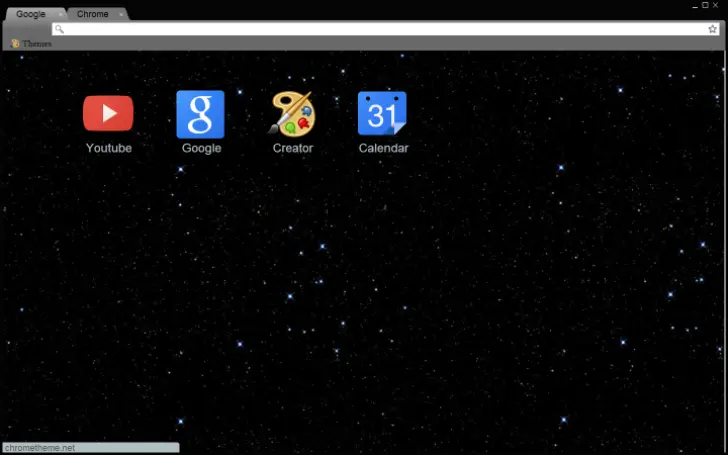Open the Youtube app icon
Viewport: 728px width, 455px height.
coord(108,113)
